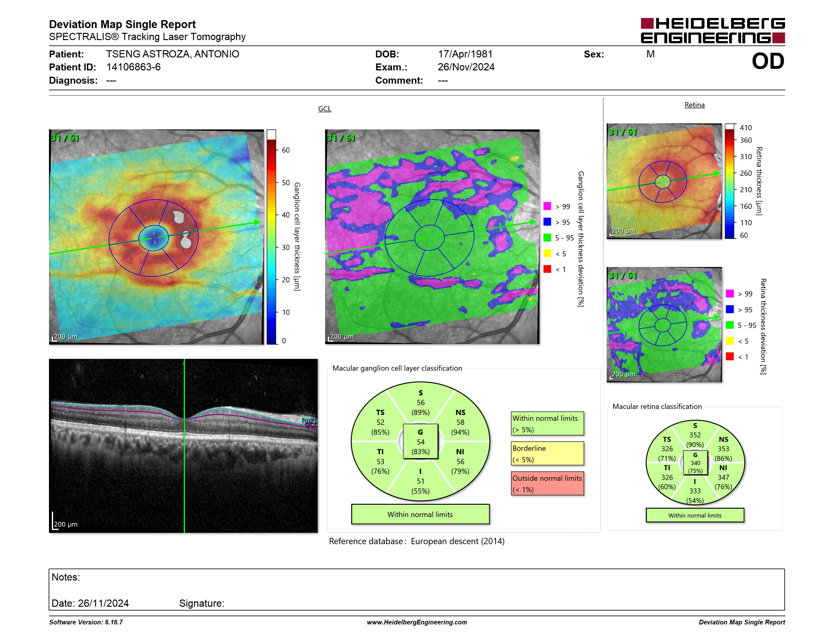Select GCL sector NS 58 (94%)
This screenshot has height=644, width=834.
click(x=461, y=422)
